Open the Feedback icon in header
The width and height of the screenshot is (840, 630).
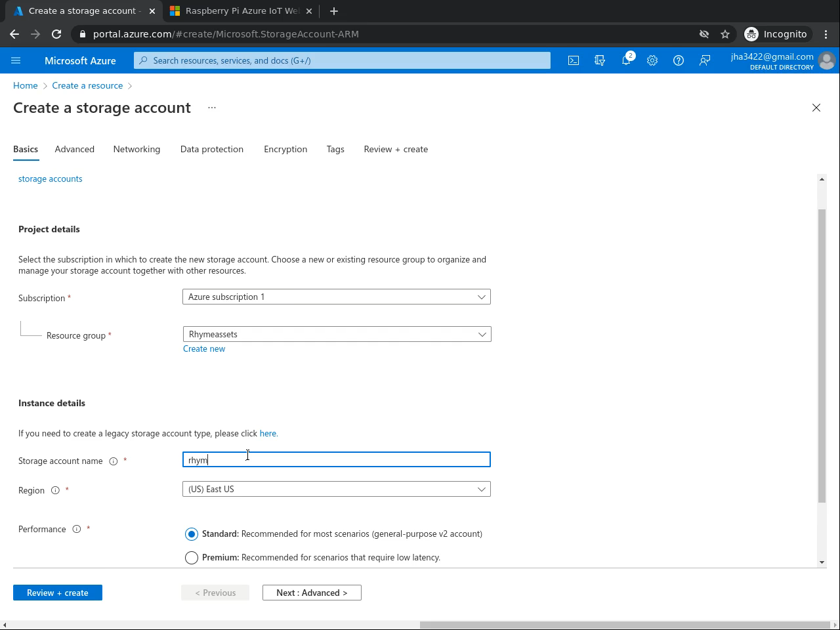(x=705, y=60)
